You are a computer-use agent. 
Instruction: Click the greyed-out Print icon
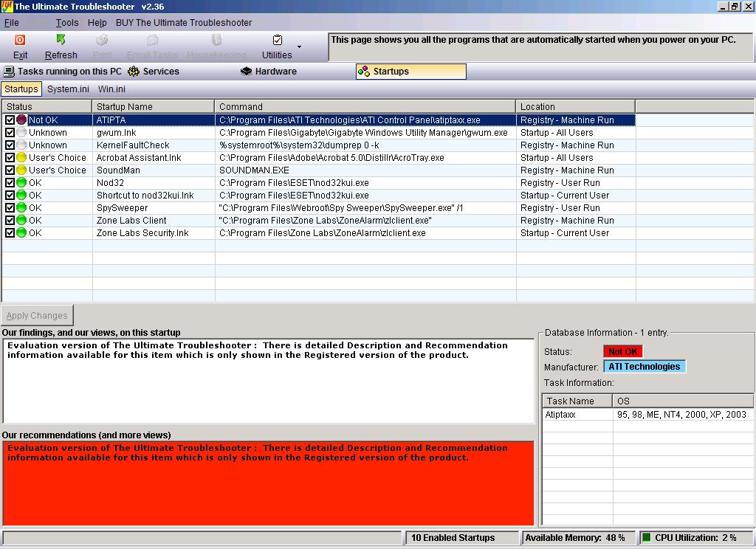click(x=102, y=40)
